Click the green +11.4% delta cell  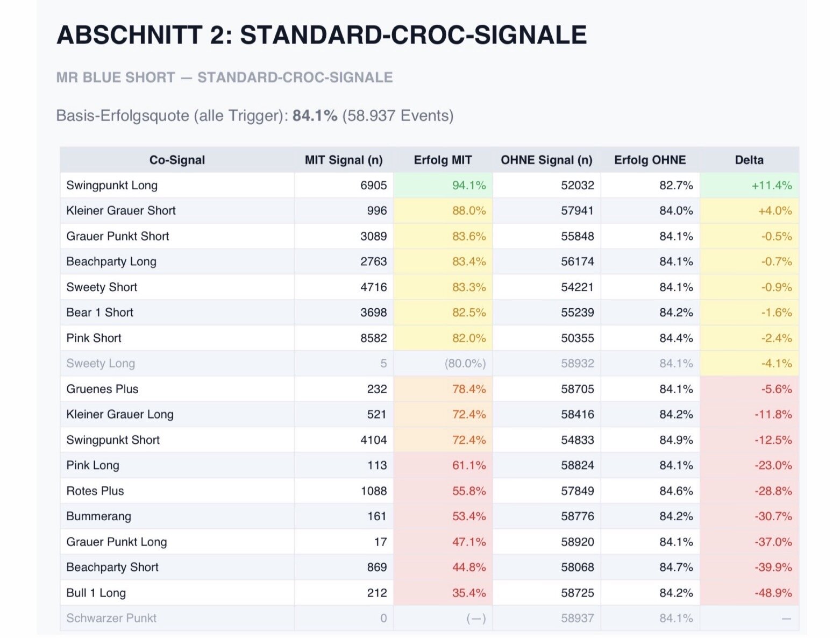(772, 186)
